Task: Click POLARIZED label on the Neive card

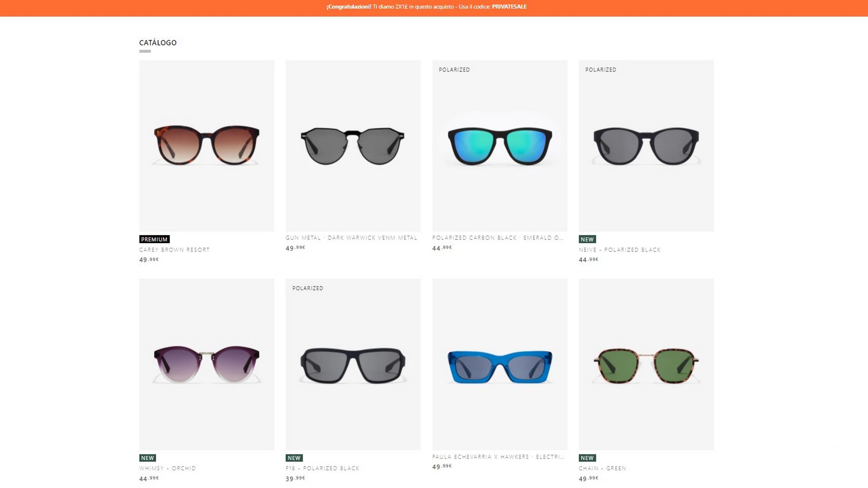Action: (601, 70)
